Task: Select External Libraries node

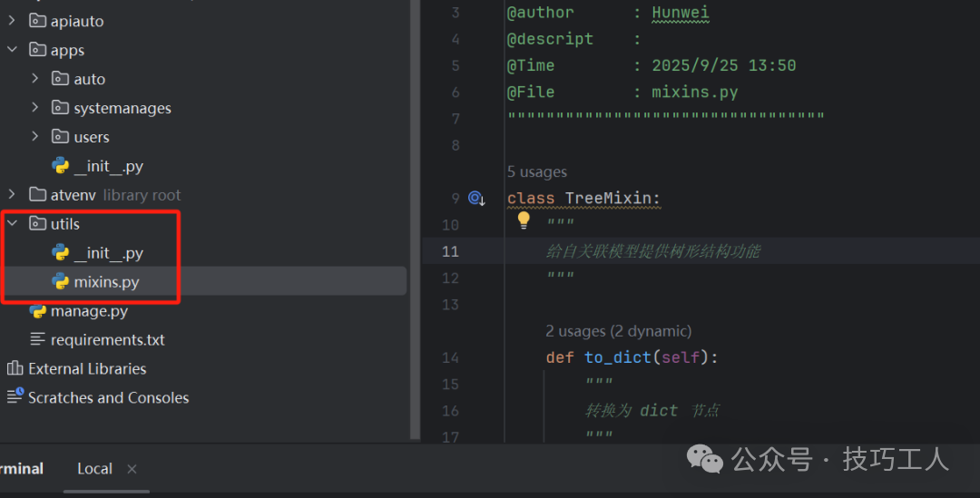Action: click(x=87, y=368)
